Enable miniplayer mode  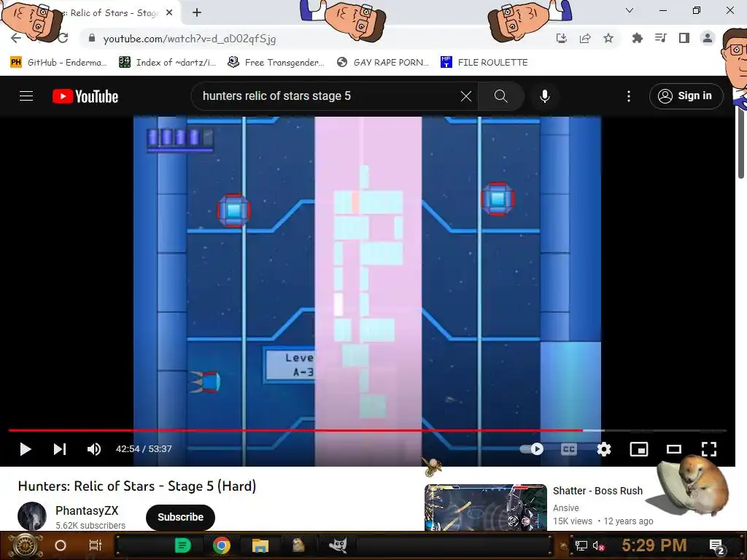[639, 449]
